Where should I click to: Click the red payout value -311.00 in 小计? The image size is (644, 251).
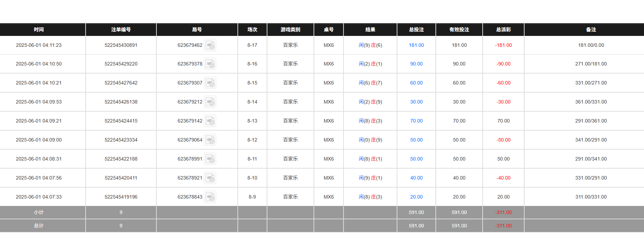(x=503, y=212)
